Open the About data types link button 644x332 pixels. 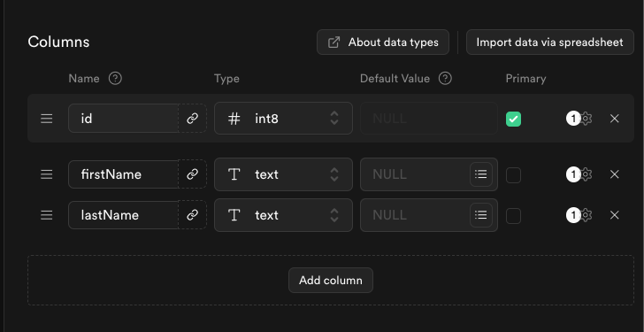click(x=383, y=42)
